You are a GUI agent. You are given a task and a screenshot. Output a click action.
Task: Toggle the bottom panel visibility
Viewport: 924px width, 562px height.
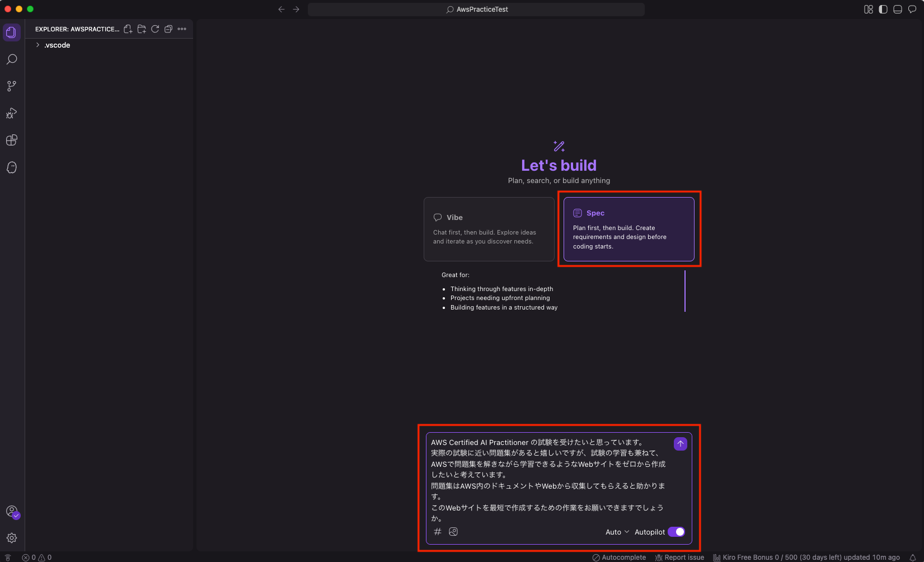tap(898, 9)
